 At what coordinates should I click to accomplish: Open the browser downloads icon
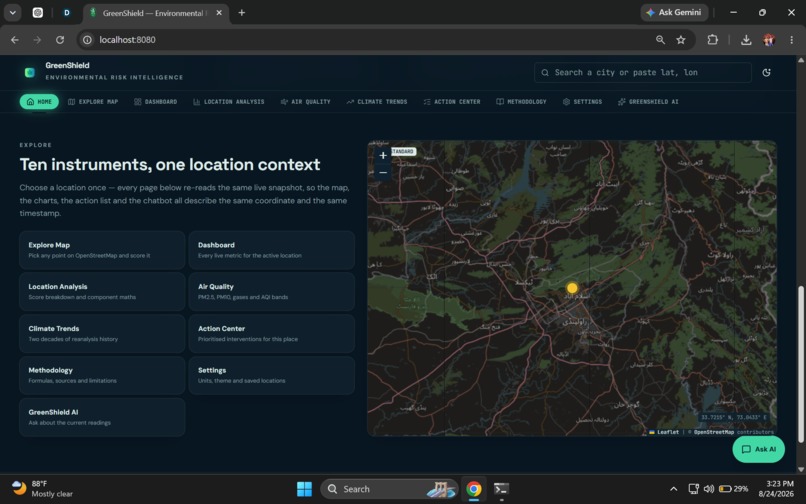tap(746, 40)
